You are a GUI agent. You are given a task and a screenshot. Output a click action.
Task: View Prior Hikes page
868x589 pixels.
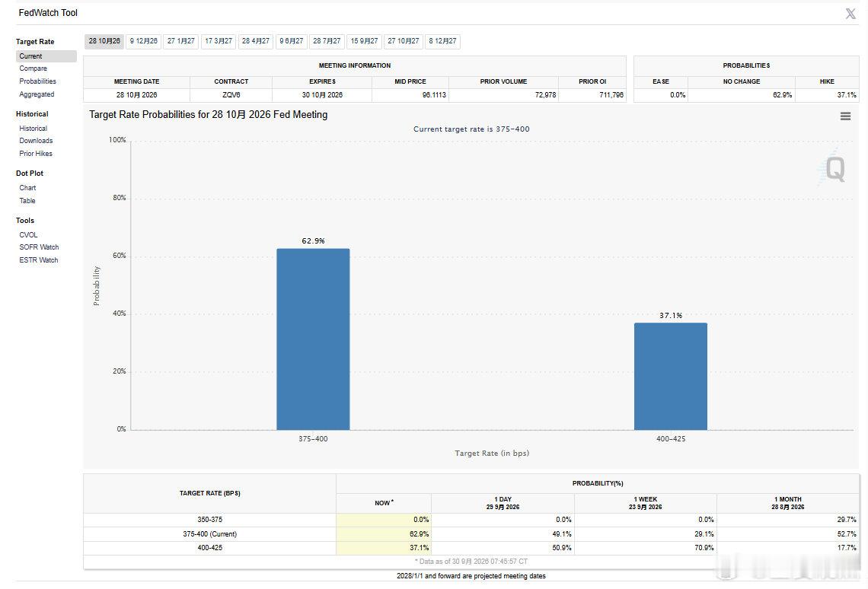pyautogui.click(x=36, y=154)
